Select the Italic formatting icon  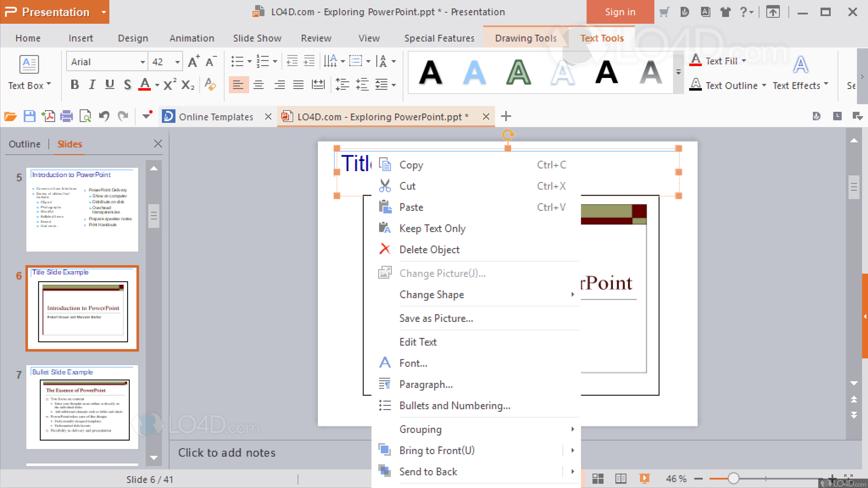click(93, 85)
